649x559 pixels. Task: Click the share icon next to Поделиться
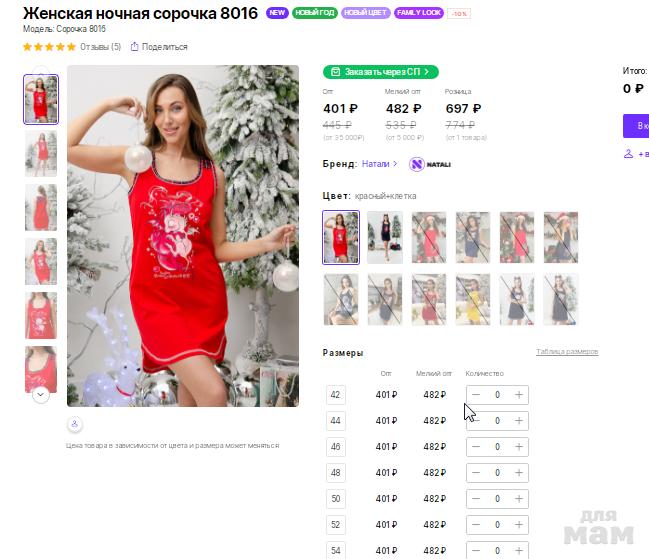tap(134, 47)
